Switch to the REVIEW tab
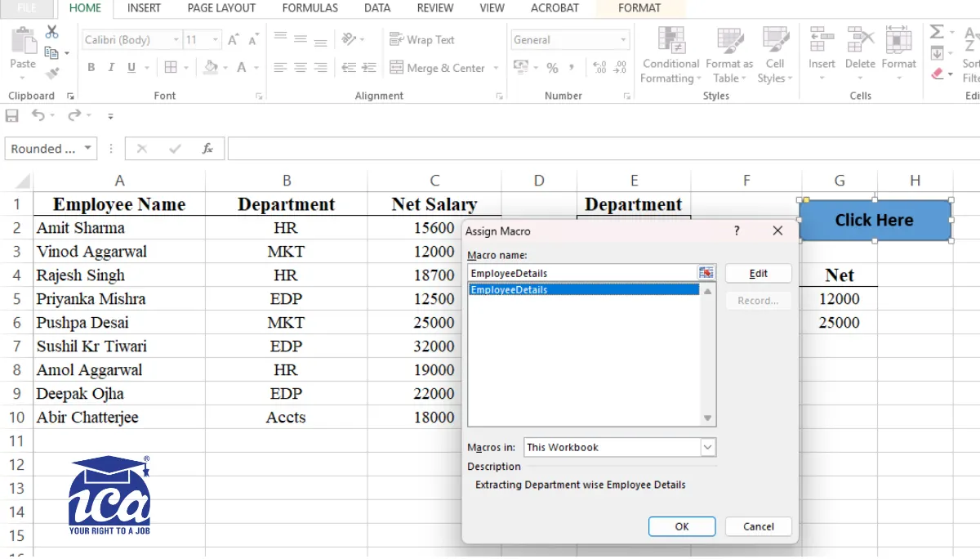The height and width of the screenshot is (559, 980). pyautogui.click(x=435, y=8)
